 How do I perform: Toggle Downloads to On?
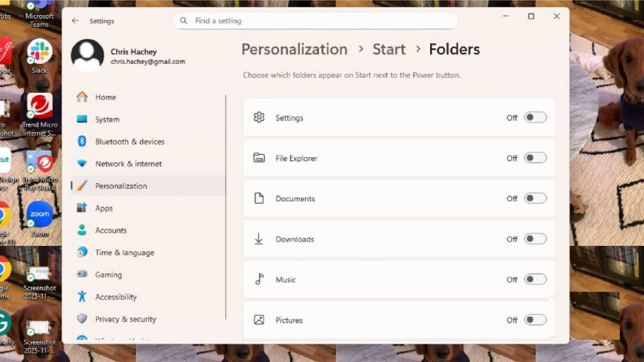tap(535, 239)
